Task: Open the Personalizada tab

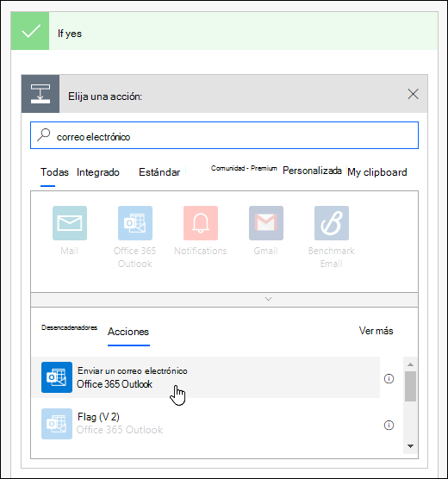Action: click(x=312, y=171)
